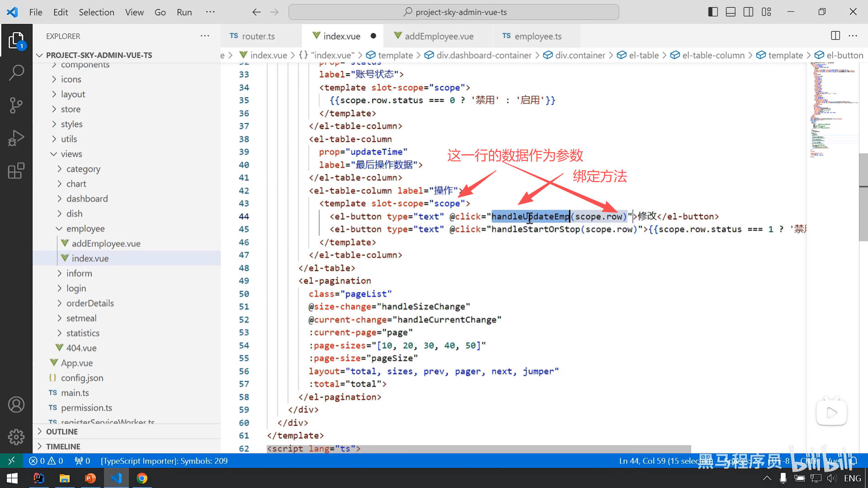Toggle the secondary side bar

pyautogui.click(x=748, y=12)
